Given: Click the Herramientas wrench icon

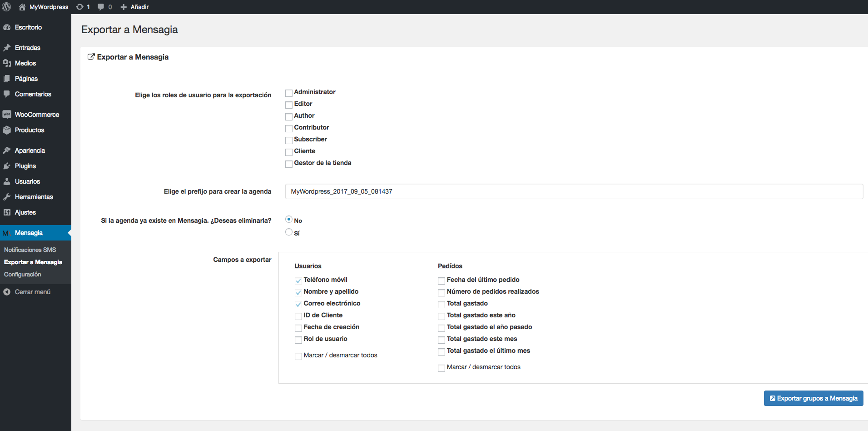Looking at the screenshot, I should (x=7, y=197).
